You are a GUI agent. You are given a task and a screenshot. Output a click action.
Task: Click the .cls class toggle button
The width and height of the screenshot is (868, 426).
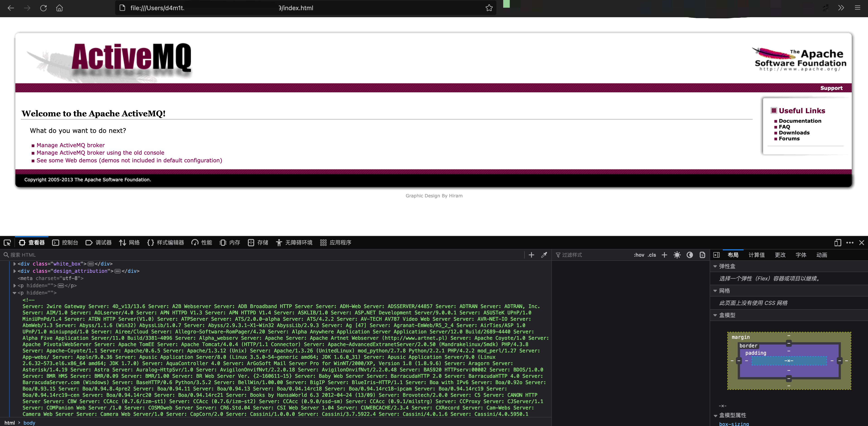[x=652, y=255]
